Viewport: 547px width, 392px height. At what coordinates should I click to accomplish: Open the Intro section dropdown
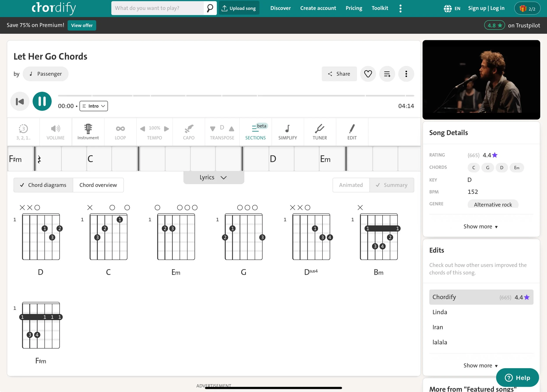(94, 106)
